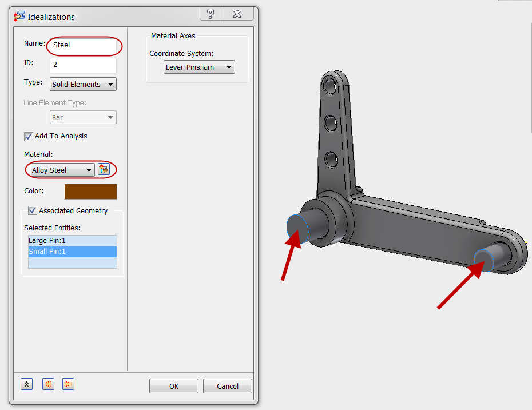Screen dimensions: 532x410
Task: Click the ID input field
Action: coord(83,65)
